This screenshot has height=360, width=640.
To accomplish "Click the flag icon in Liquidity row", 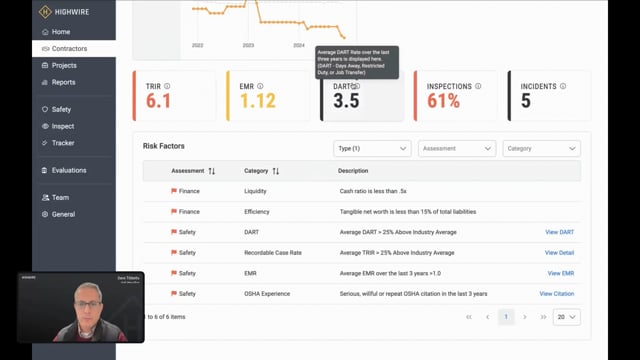I will point(173,191).
